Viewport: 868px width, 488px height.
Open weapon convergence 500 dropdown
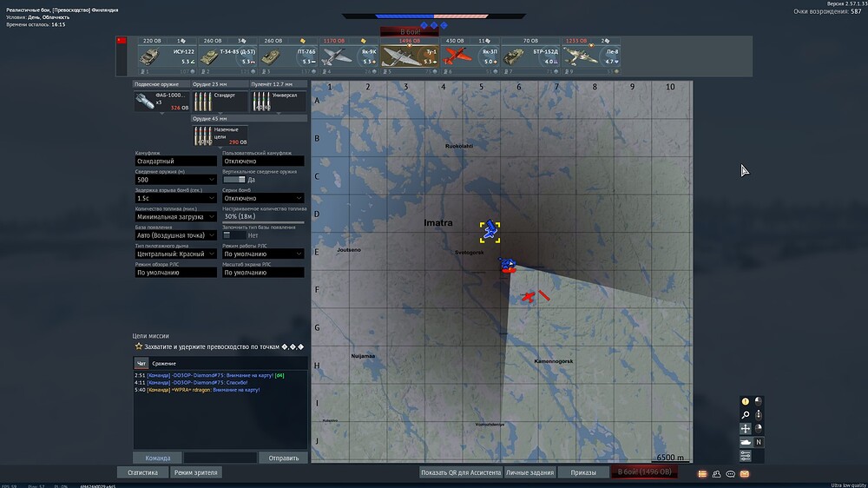coord(175,180)
